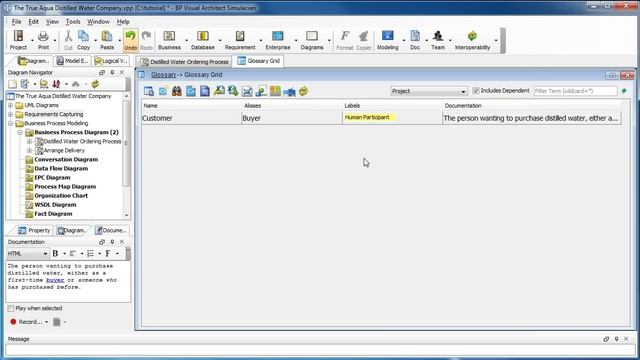Open the Enterprise toolbar item
The height and width of the screenshot is (360, 640).
[x=278, y=40]
